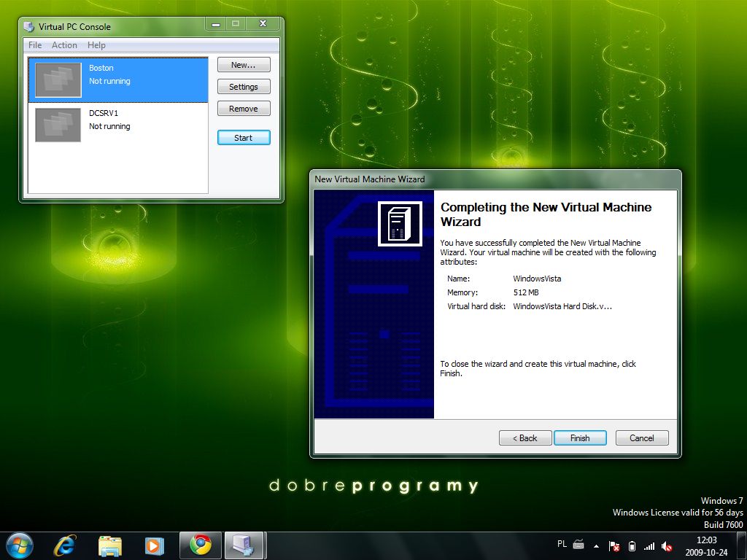747x560 pixels.
Task: Click the Boston machine name text
Action: tap(101, 68)
